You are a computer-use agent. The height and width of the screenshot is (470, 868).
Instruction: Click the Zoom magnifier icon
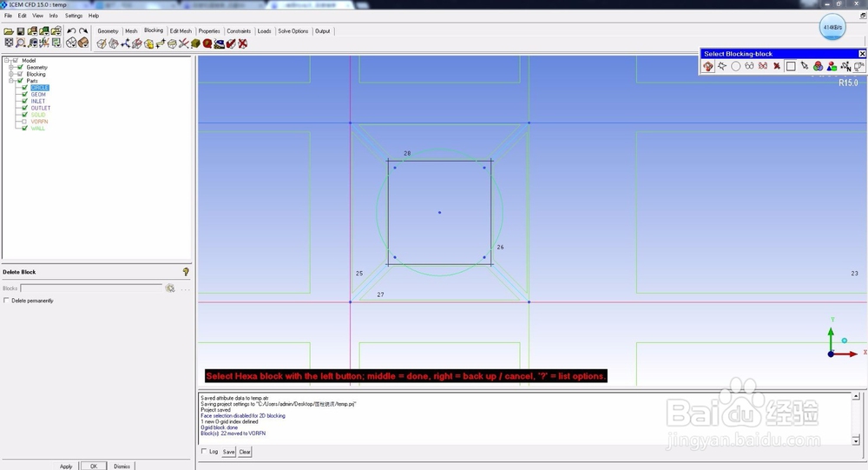tap(21, 43)
